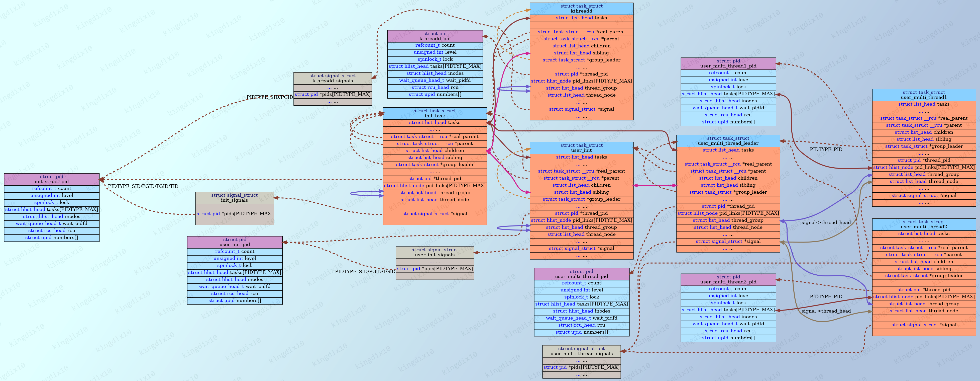Click 'refcount_t count' in user_multi_thread_pid
The image size is (980, 381).
tap(581, 283)
